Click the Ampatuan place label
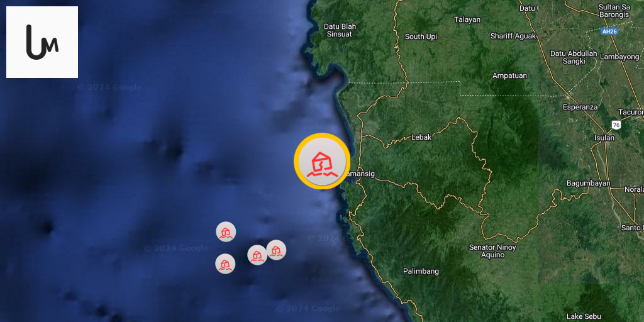The image size is (644, 322). pos(509,75)
